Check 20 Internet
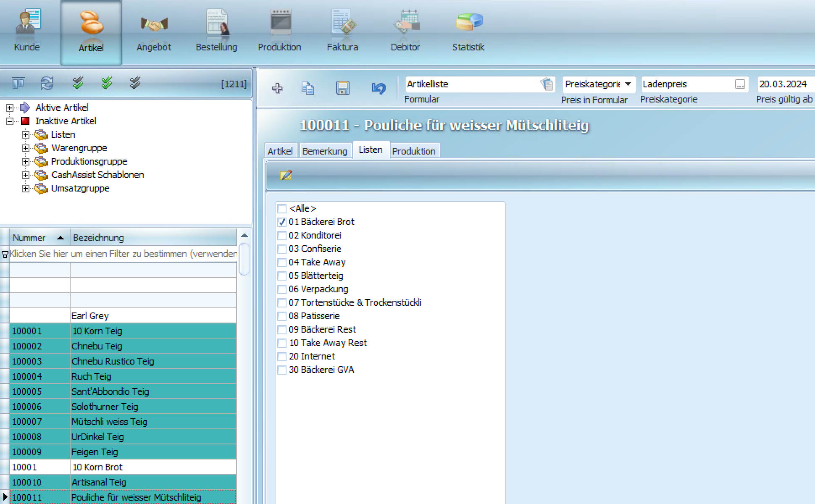 point(282,356)
